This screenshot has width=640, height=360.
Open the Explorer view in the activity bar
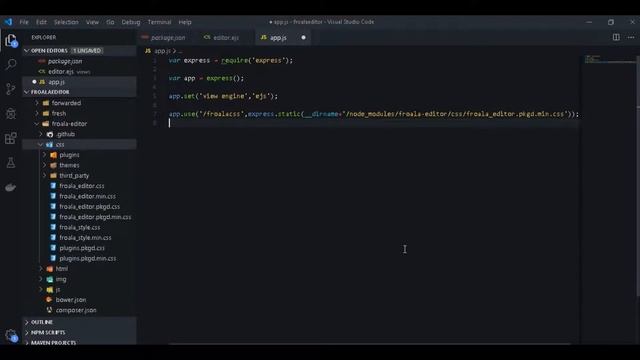pos(11,40)
